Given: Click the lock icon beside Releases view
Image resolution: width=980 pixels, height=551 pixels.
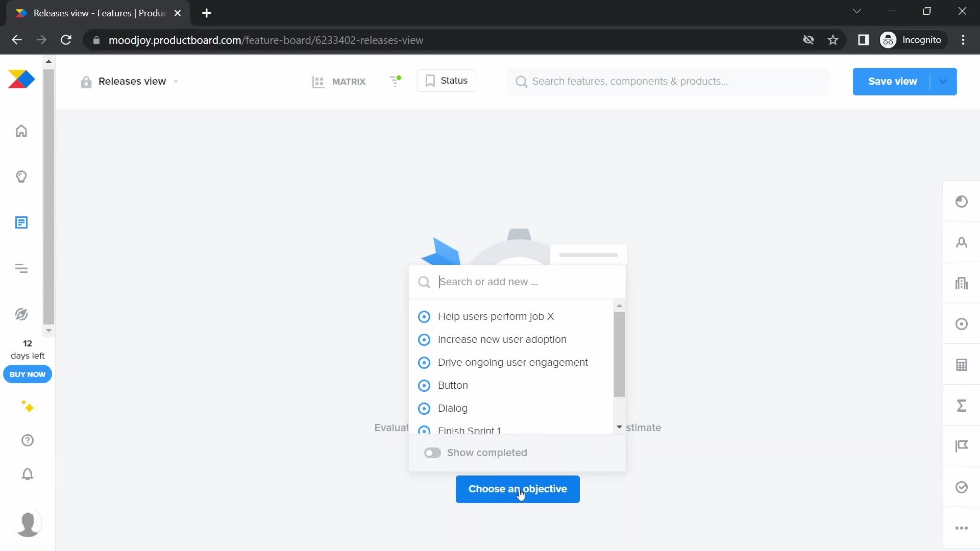Looking at the screenshot, I should (x=86, y=82).
